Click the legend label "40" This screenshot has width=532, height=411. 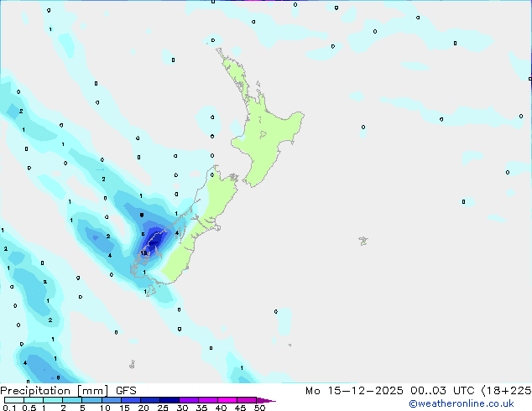tap(221, 408)
